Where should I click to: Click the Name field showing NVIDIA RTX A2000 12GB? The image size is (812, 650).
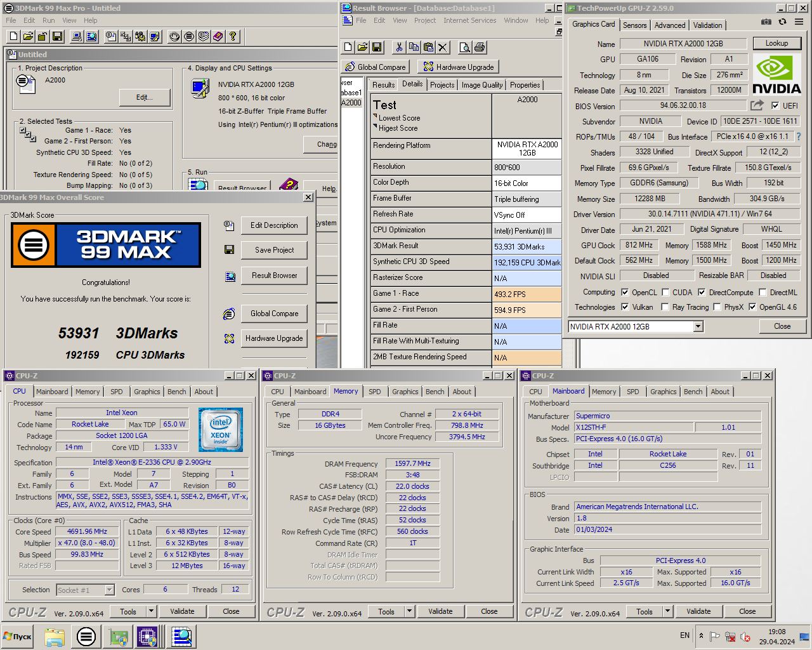[683, 44]
